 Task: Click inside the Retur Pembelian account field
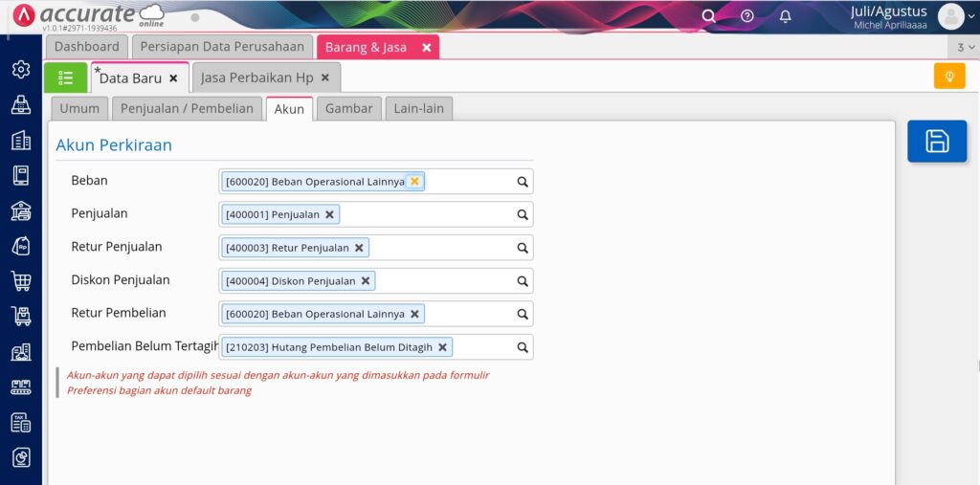pos(375,314)
